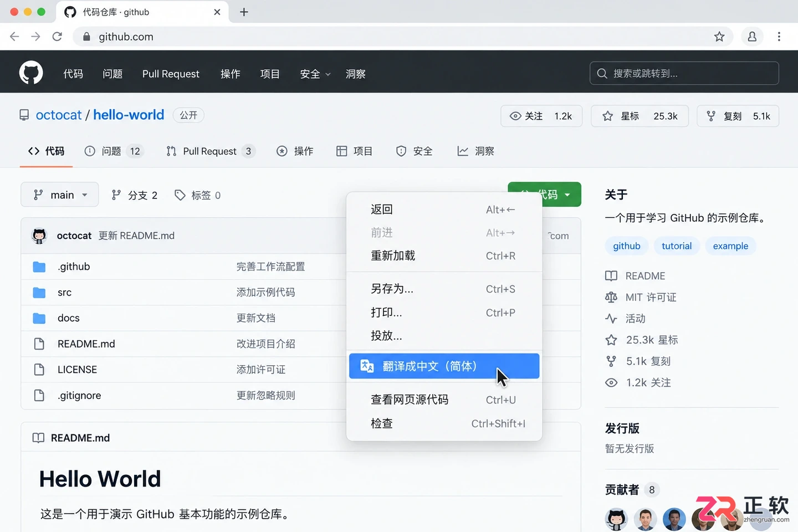
Task: Select the 代码 repository tab
Action: click(x=47, y=151)
